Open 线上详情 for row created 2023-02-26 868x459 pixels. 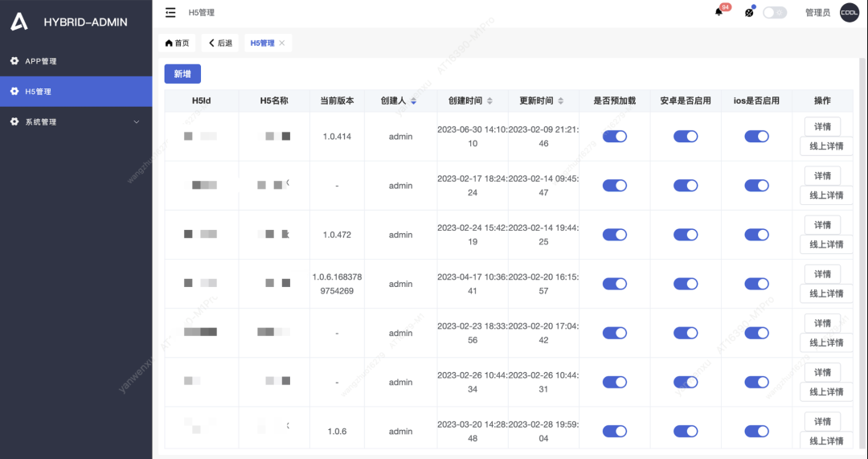pyautogui.click(x=826, y=392)
